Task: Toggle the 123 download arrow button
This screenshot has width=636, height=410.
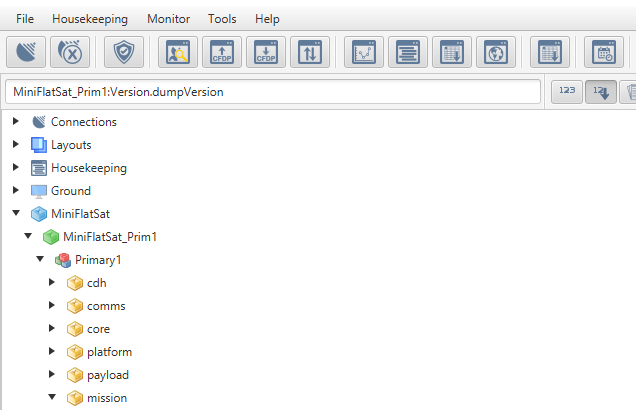Action: 601,92
